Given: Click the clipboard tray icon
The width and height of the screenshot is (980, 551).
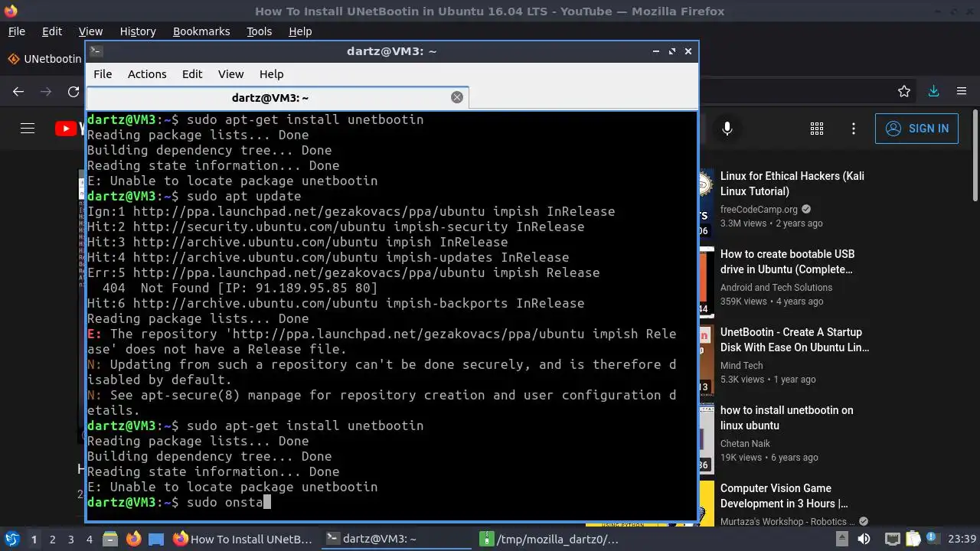Looking at the screenshot, I should (911, 540).
